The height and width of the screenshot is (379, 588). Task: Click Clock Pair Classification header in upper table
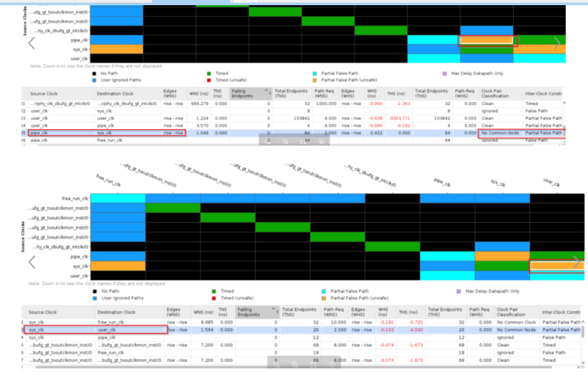[x=501, y=94]
